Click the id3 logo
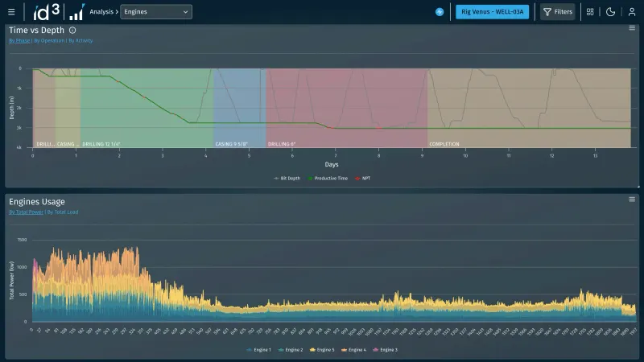This screenshot has height=362, width=644. tap(47, 12)
